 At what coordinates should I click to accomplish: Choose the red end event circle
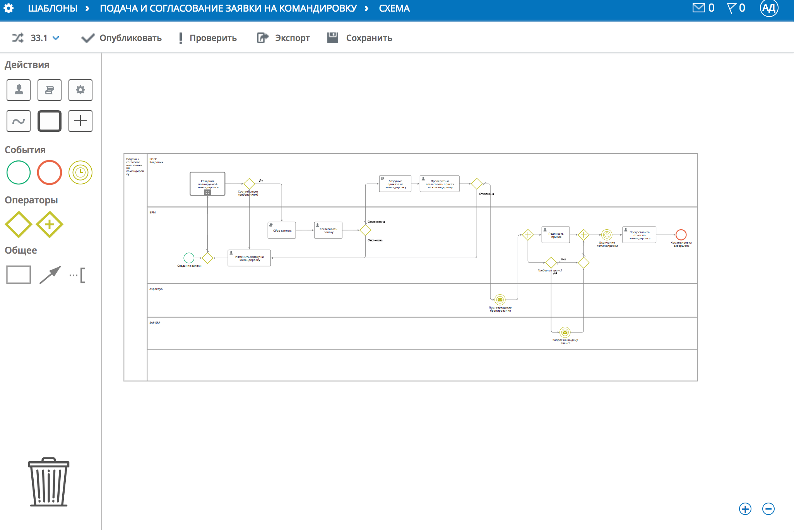[50, 172]
